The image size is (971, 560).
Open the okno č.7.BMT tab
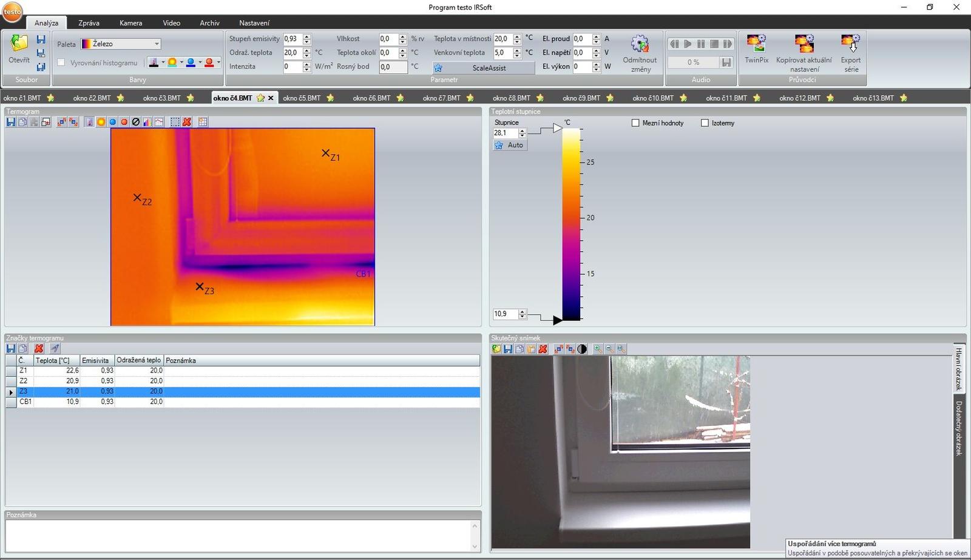tap(441, 98)
